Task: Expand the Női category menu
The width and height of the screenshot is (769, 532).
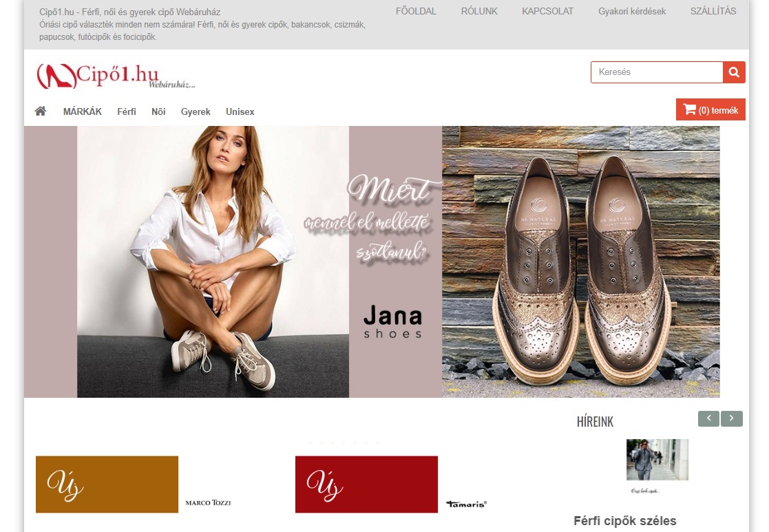Action: click(x=158, y=111)
